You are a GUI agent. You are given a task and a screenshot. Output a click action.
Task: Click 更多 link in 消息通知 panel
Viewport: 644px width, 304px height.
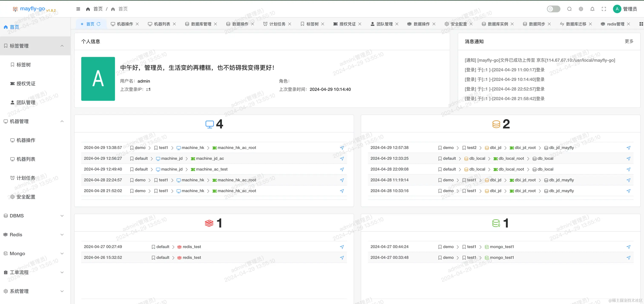click(629, 41)
